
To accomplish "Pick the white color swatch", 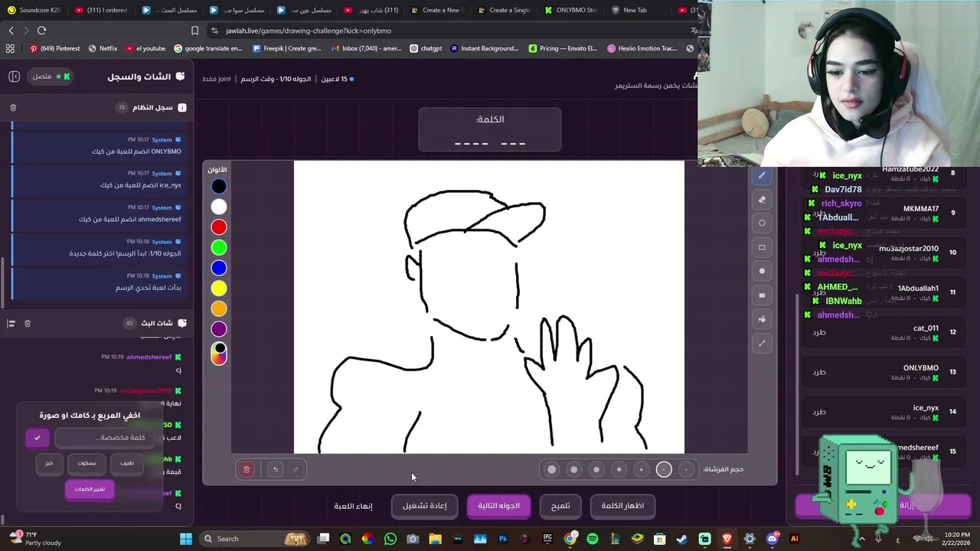I will pyautogui.click(x=219, y=207).
